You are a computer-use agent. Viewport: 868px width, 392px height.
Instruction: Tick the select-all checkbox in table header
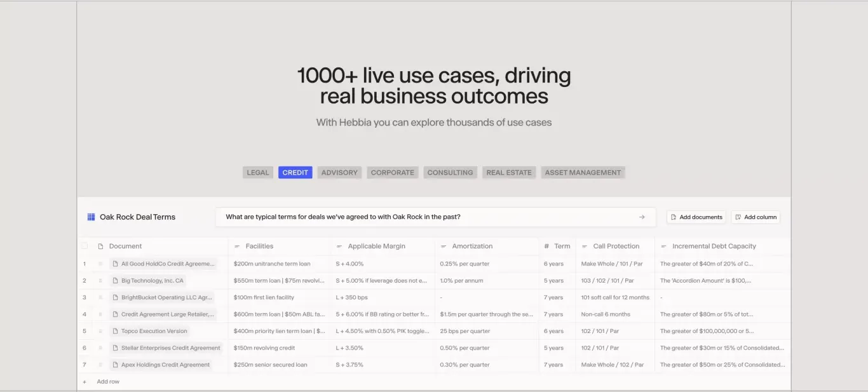[x=85, y=247]
